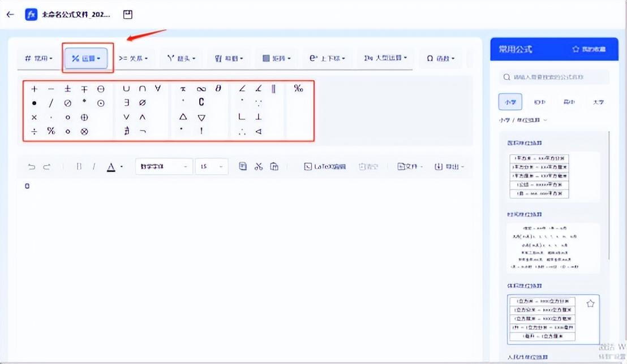627x364 pixels.
Task: Insert the circled slash ⊘ symbol
Action: [67, 103]
